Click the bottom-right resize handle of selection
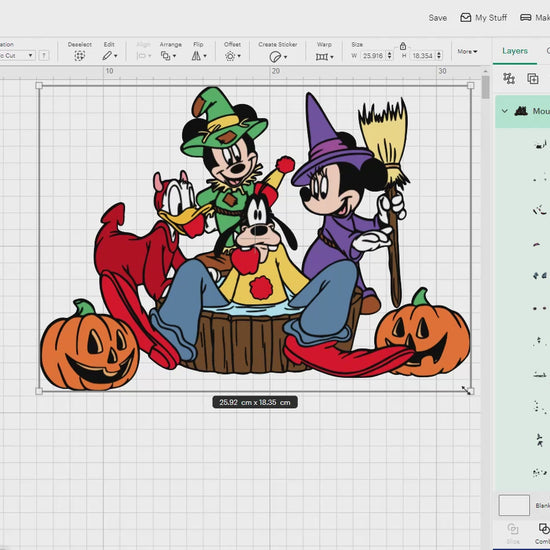 pyautogui.click(x=471, y=391)
